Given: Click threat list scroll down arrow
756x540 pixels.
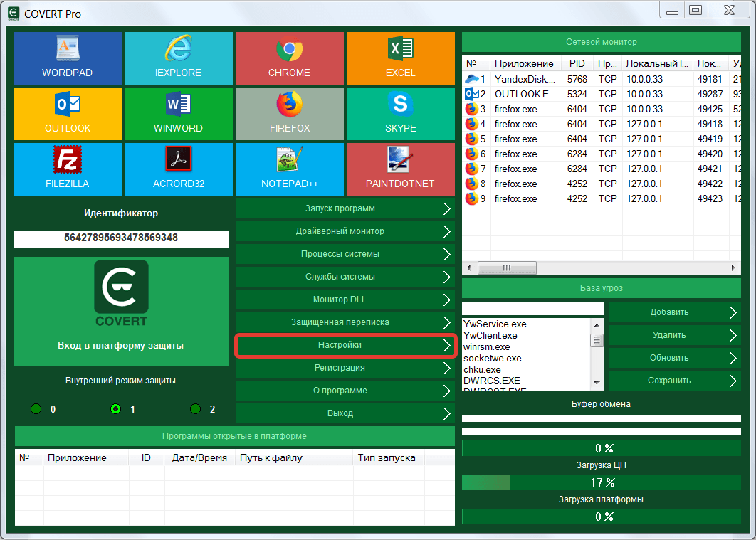Looking at the screenshot, I should 597,383.
